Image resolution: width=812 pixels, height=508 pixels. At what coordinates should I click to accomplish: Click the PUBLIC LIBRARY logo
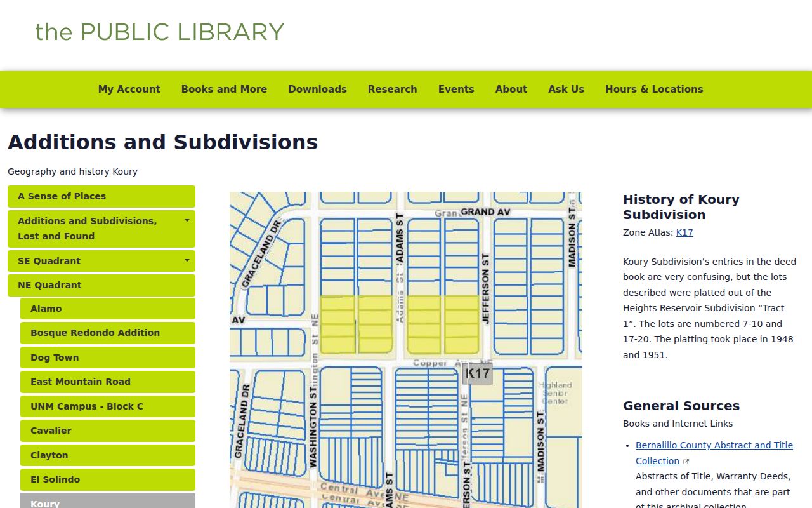click(160, 32)
